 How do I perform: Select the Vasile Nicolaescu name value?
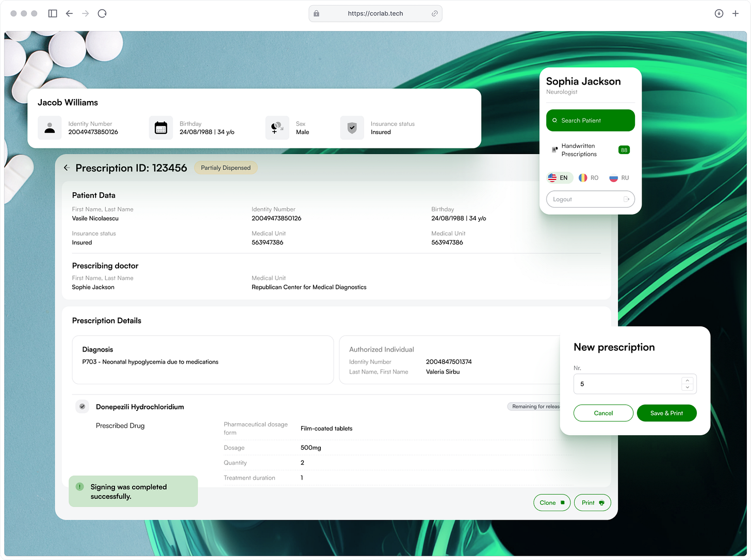95,218
